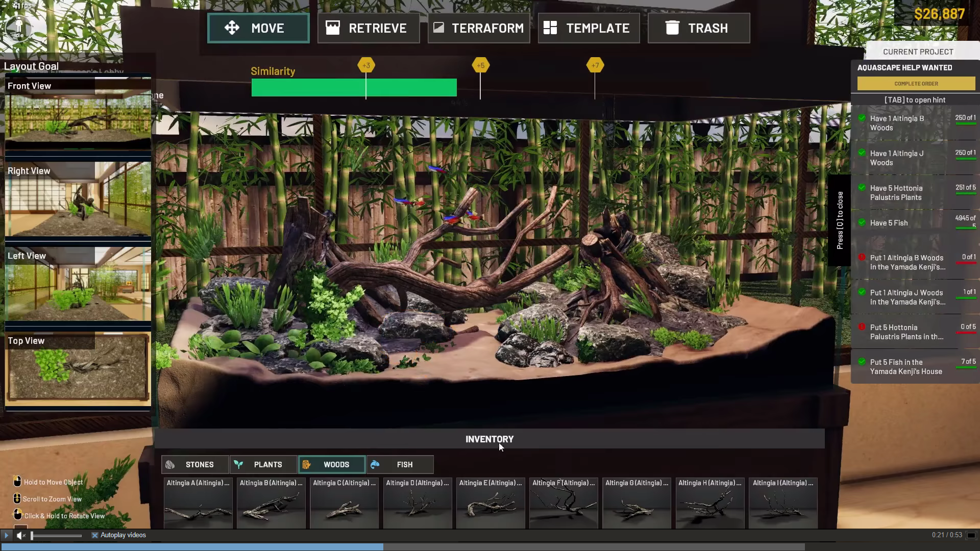Click the Stones category icon

tap(170, 465)
